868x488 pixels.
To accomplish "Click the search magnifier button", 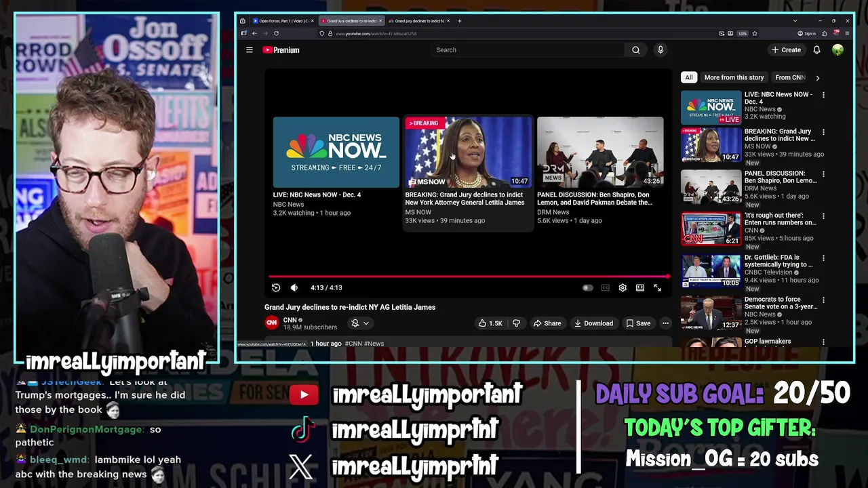I will tap(635, 50).
